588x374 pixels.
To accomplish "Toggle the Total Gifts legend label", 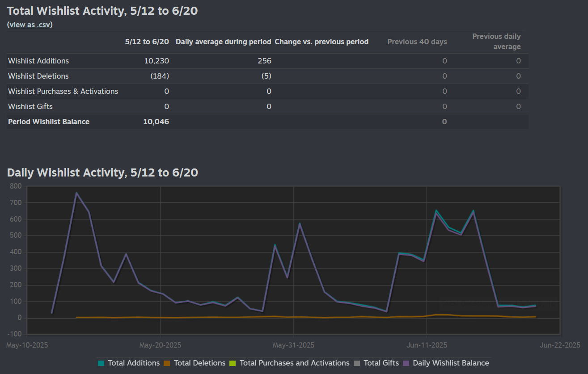I will (381, 363).
